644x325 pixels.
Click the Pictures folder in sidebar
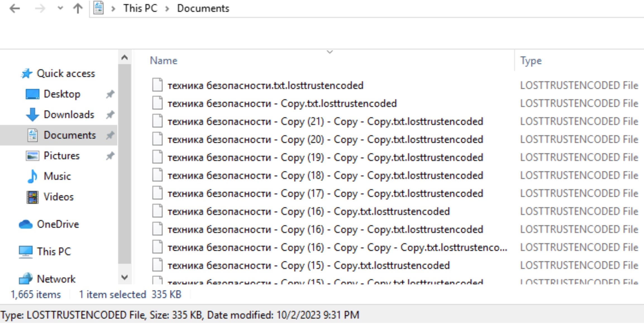61,156
